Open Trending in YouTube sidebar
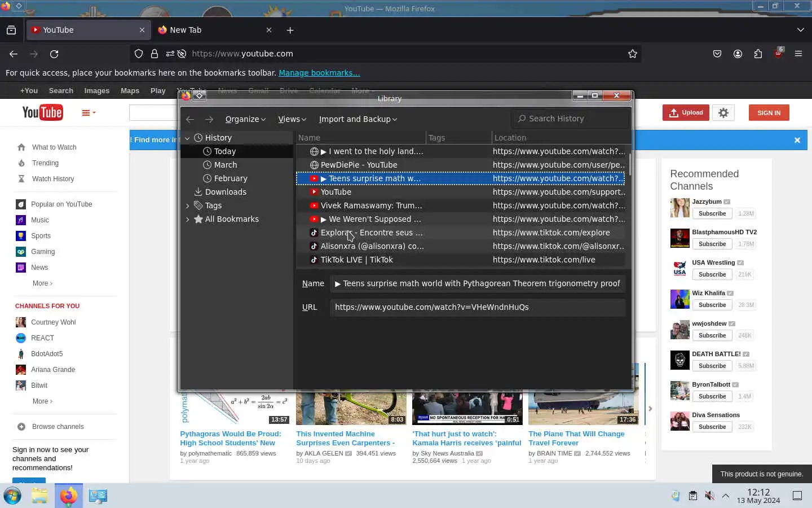 pos(45,163)
